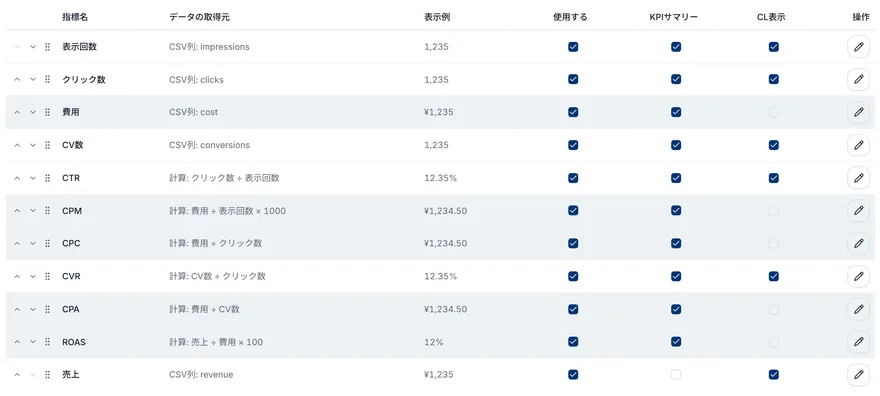880x396 pixels.
Task: Move 表示回数 row down with chevron
Action: 33,47
